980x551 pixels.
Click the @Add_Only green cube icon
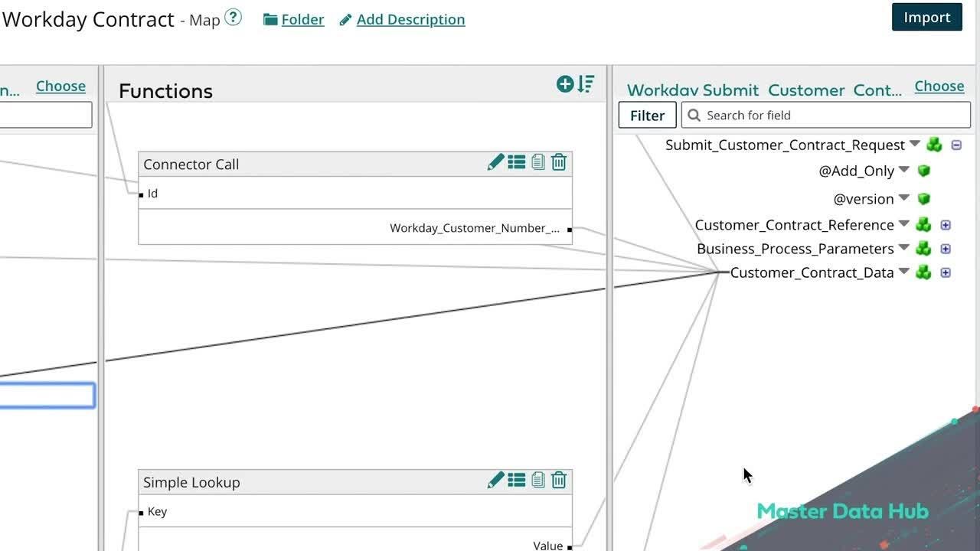(x=924, y=171)
